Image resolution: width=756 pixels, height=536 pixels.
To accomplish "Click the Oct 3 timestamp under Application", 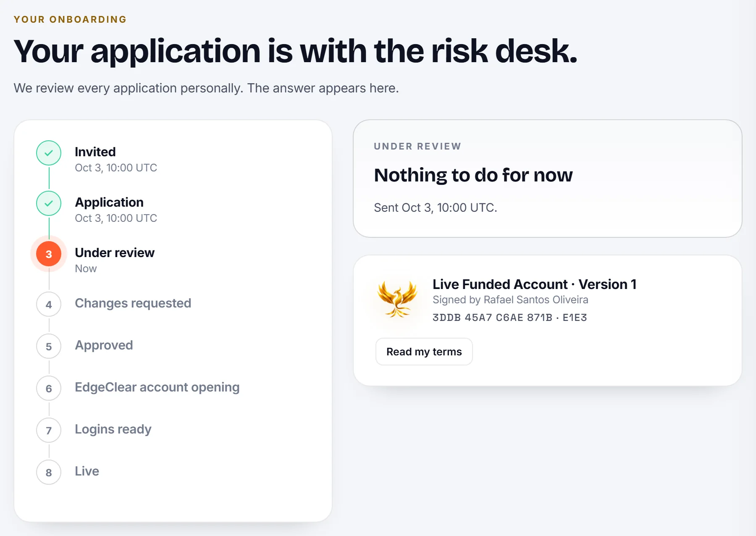I will pyautogui.click(x=116, y=218).
